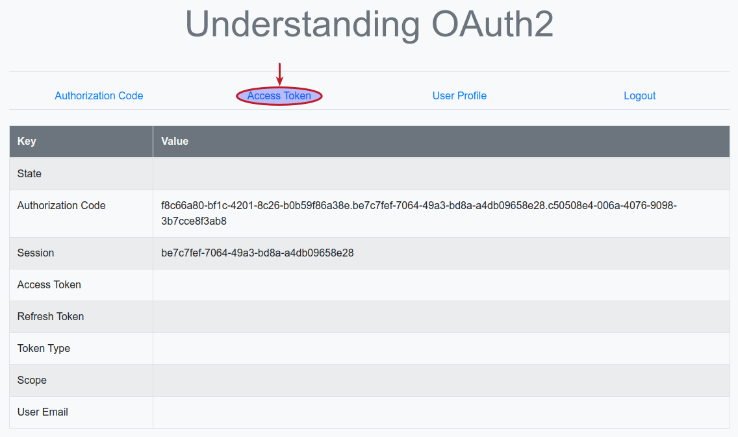Click the Understanding OAuth2 page heading
738x437 pixels.
(369, 26)
